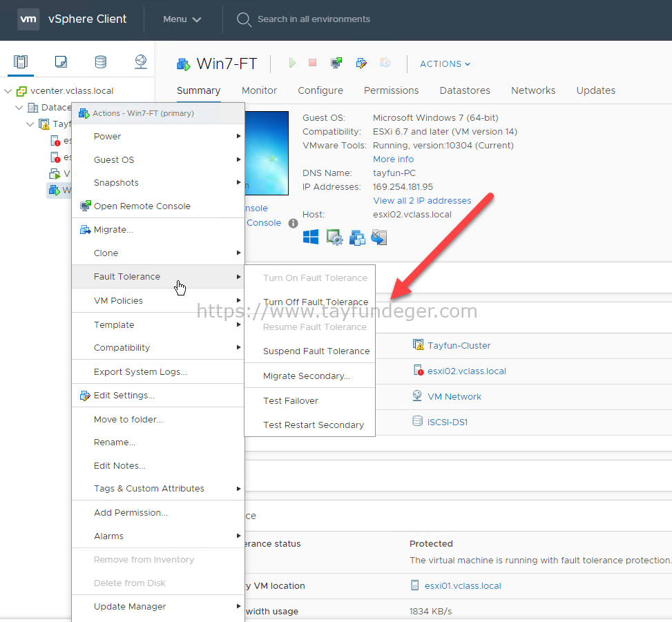This screenshot has height=622, width=672.
Task: Switch to the Monitor tab
Action: pos(259,90)
